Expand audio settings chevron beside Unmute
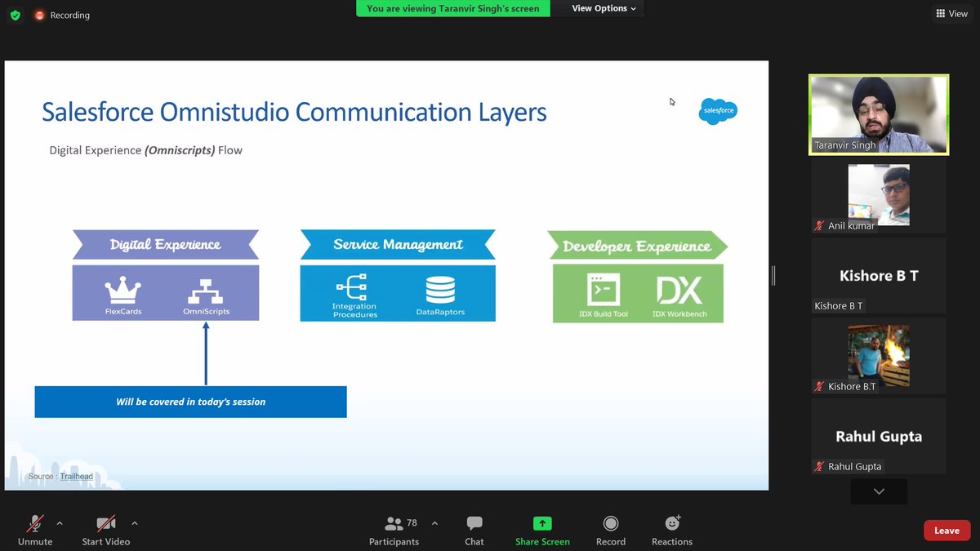Image resolution: width=980 pixels, height=551 pixels. click(x=59, y=523)
